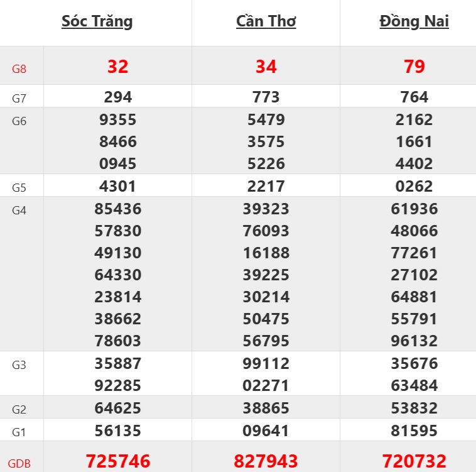The image size is (476, 472).
Task: Open the Đồng Nai province link
Action: pos(414,21)
